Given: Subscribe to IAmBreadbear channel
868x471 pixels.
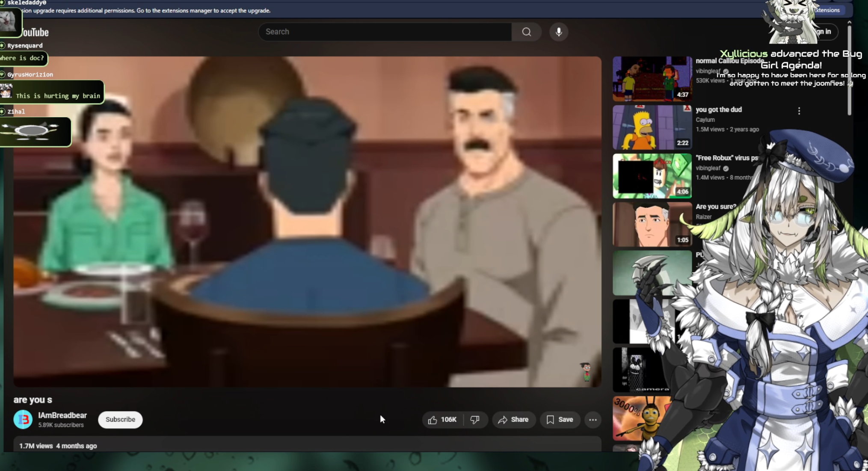Looking at the screenshot, I should [x=120, y=420].
